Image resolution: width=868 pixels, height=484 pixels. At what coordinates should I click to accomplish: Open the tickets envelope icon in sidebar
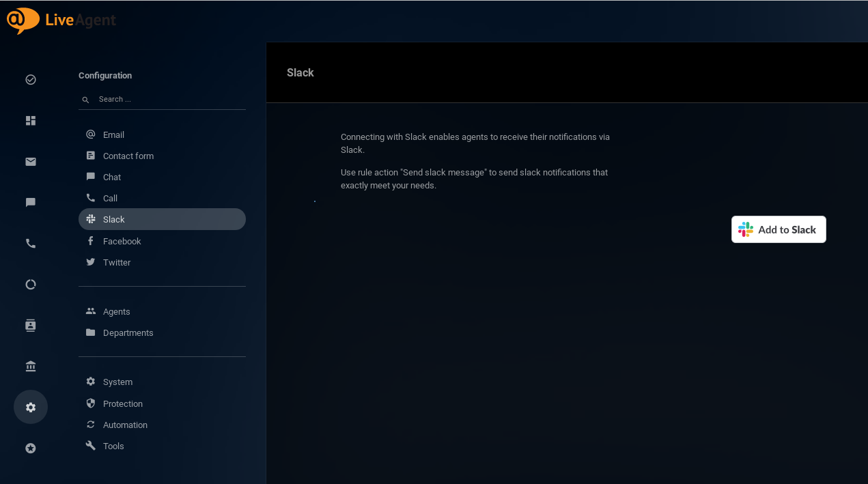point(31,162)
